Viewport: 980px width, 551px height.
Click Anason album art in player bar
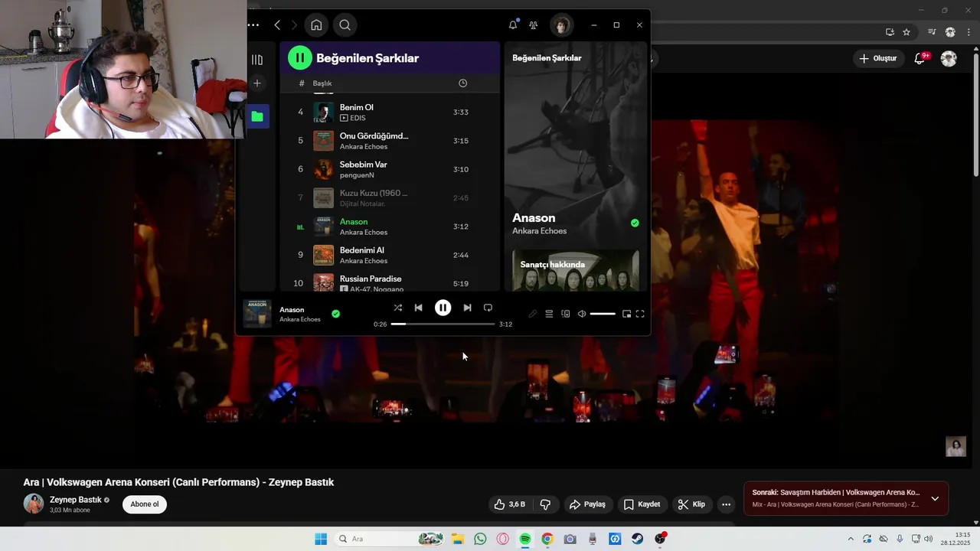tap(257, 313)
